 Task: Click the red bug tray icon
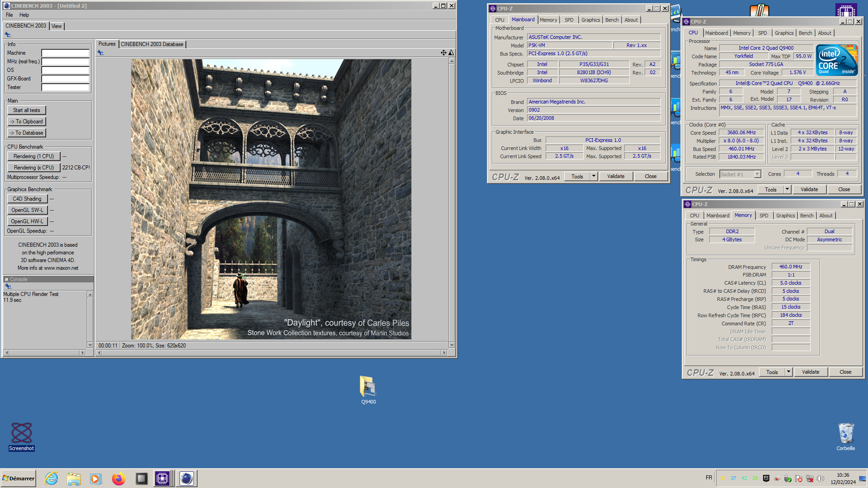click(x=777, y=478)
